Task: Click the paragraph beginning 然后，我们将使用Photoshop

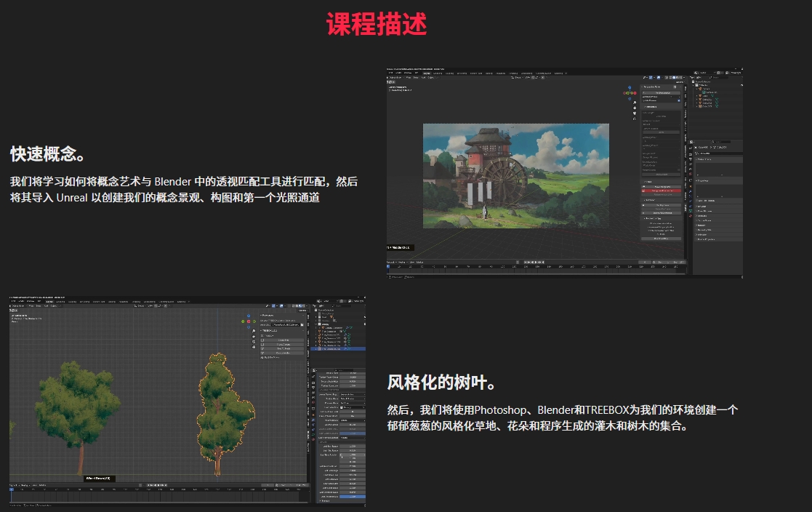Action: pyautogui.click(x=563, y=417)
